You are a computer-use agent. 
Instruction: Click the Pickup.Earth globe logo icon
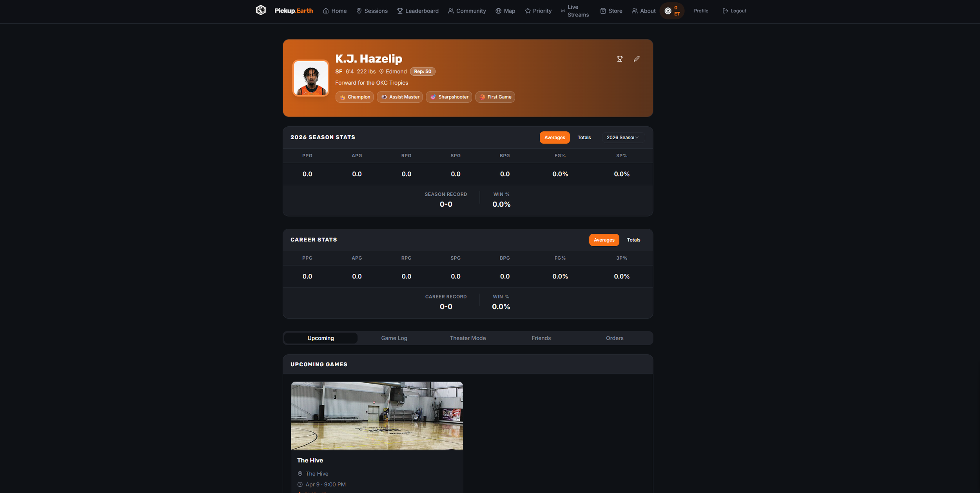coord(261,10)
